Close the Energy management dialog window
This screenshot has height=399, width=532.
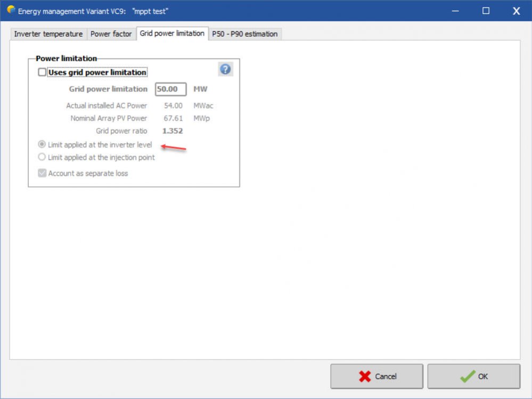pos(516,11)
